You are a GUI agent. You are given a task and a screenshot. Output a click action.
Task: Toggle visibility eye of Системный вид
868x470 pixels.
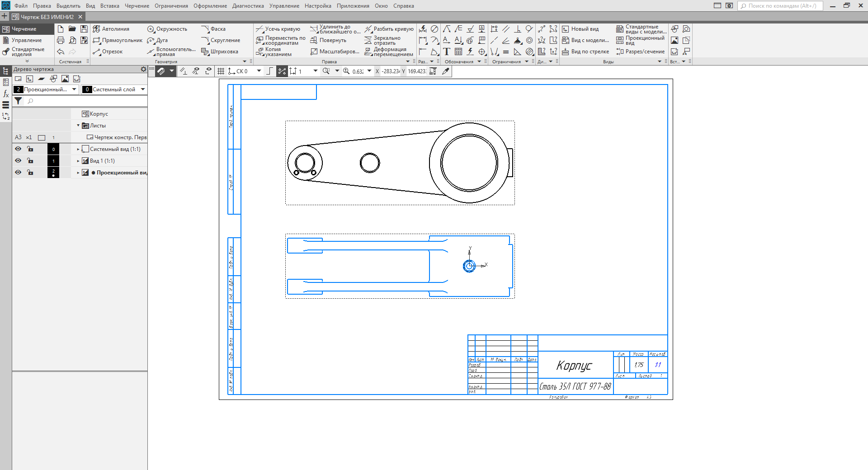pos(18,149)
